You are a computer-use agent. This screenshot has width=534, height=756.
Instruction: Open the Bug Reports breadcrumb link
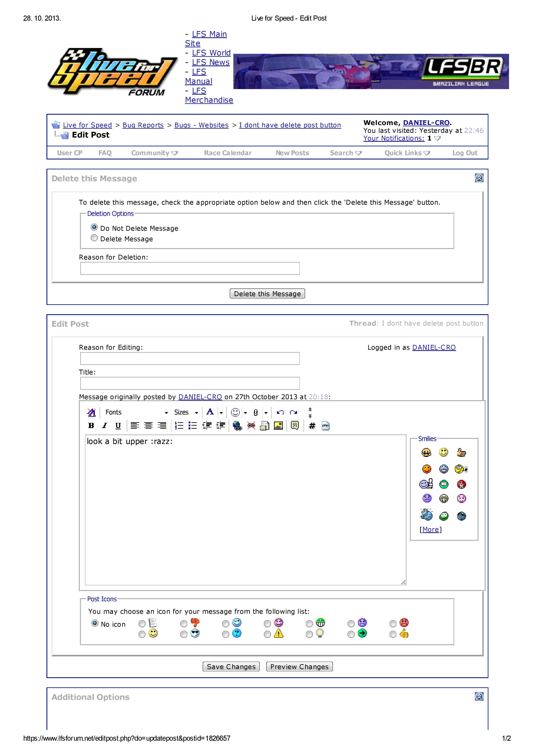pyautogui.click(x=143, y=125)
